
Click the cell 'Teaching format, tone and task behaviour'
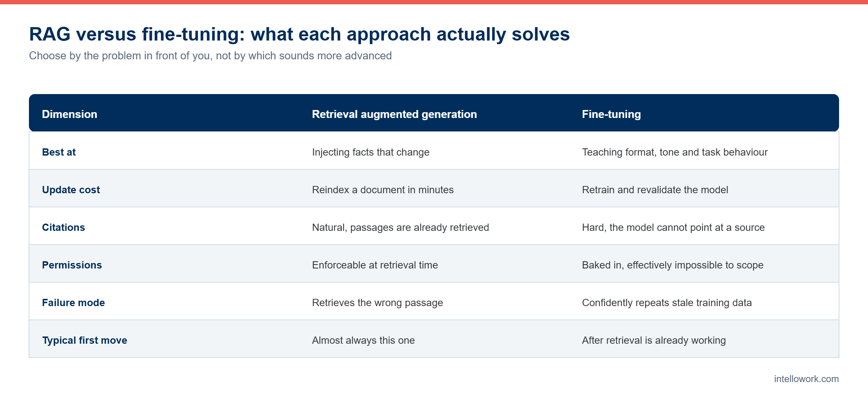tap(675, 152)
